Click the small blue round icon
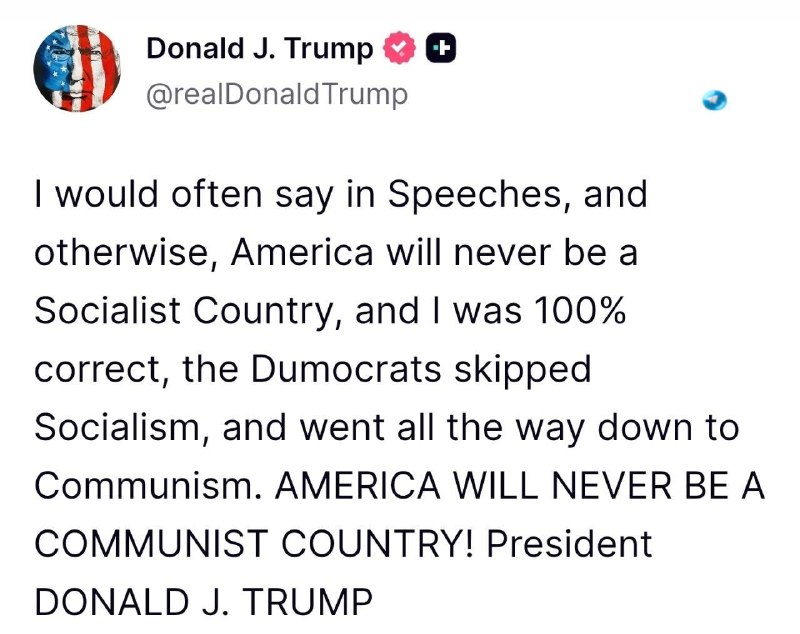The height and width of the screenshot is (634, 800). [x=714, y=100]
